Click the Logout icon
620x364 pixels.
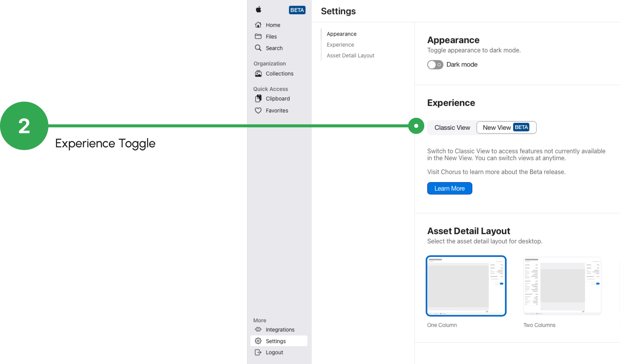point(258,352)
